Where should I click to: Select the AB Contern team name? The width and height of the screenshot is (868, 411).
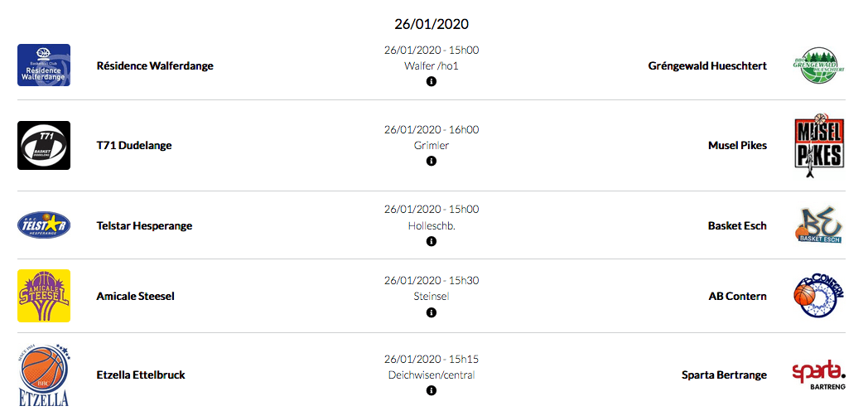737,296
